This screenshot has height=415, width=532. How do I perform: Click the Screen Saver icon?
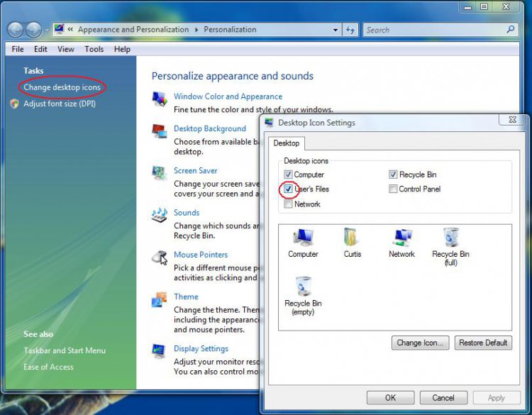(160, 173)
